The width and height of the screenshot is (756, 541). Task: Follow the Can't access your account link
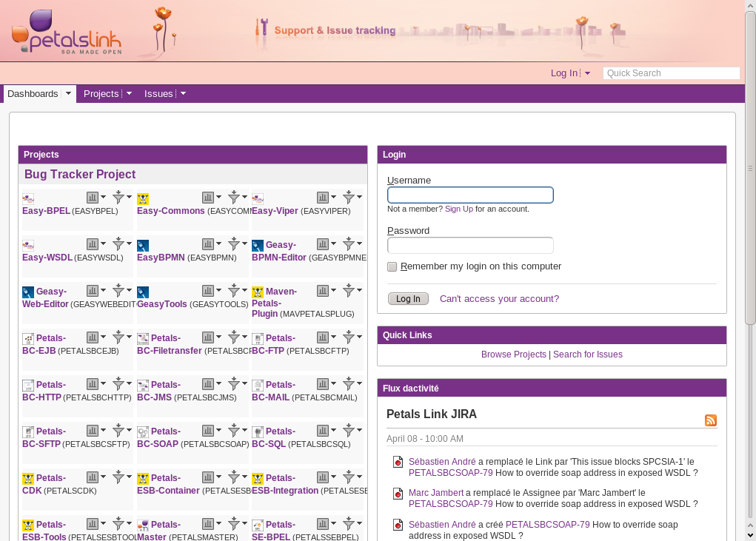coord(499,299)
